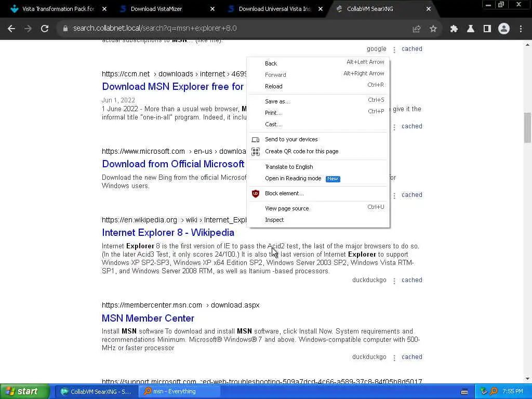Close the Download VistaMizer tab
This screenshot has height=399, width=532.
tap(212, 9)
